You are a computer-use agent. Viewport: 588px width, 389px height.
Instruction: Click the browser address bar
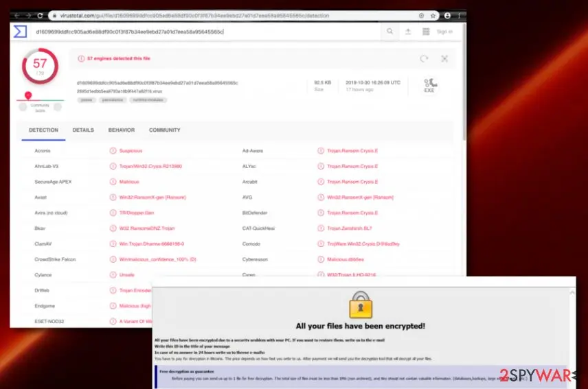(x=244, y=16)
